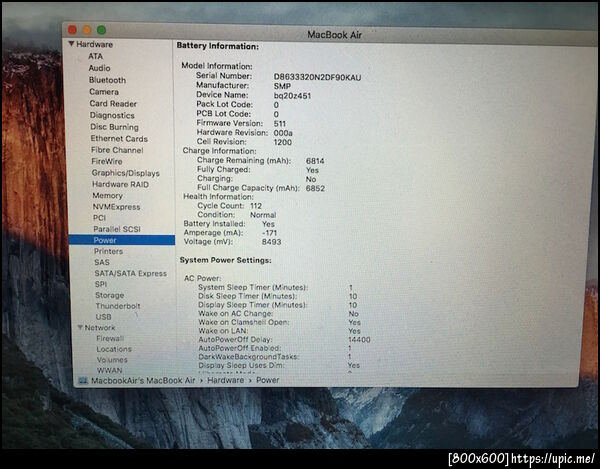Select Camera in the sidebar

pyautogui.click(x=104, y=92)
